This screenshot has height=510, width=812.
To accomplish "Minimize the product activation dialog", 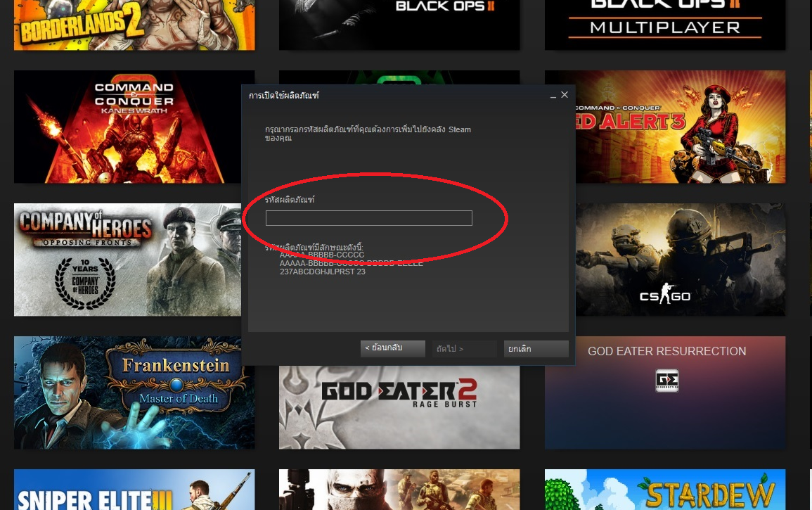I will [553, 96].
